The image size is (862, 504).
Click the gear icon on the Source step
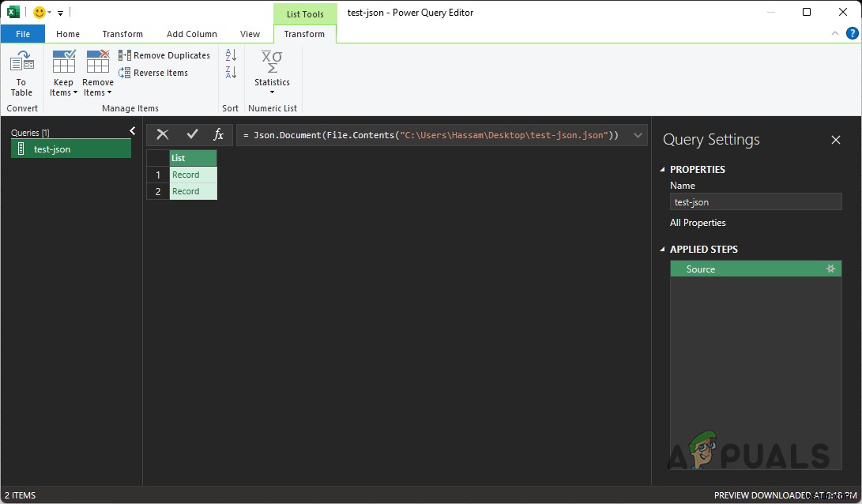(830, 269)
